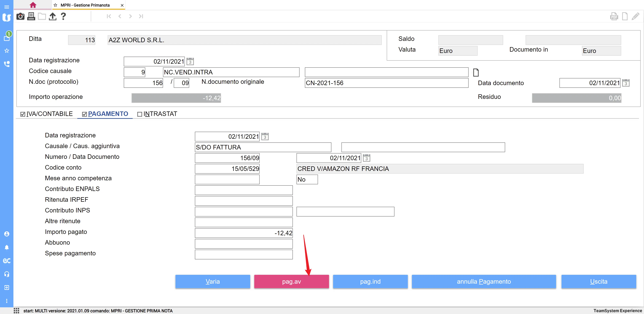644x314 pixels.
Task: Open help with question mark icon
Action: tap(63, 16)
